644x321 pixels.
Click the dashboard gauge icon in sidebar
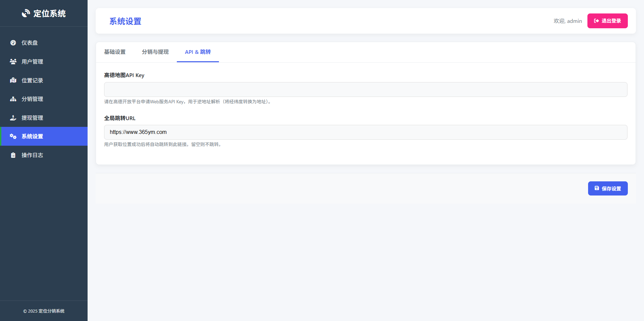[13, 43]
